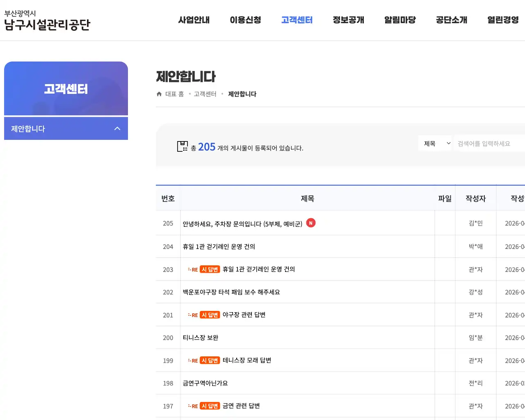525x420 pixels.
Task: Open the 제목 search filter dropdown
Action: (x=435, y=143)
